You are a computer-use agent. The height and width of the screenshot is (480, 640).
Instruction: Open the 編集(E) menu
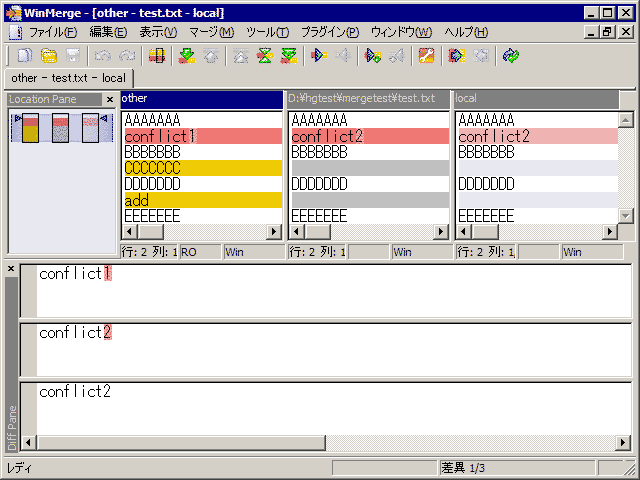[108, 32]
